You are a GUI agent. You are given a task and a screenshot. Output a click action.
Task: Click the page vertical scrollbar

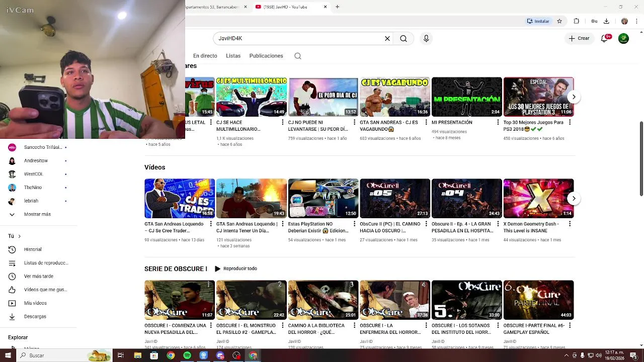641,159
